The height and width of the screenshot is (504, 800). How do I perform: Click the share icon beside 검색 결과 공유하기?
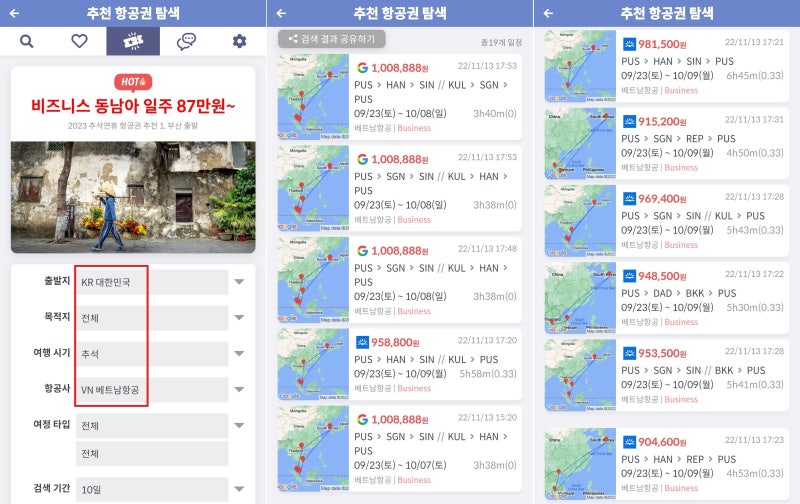(x=292, y=39)
